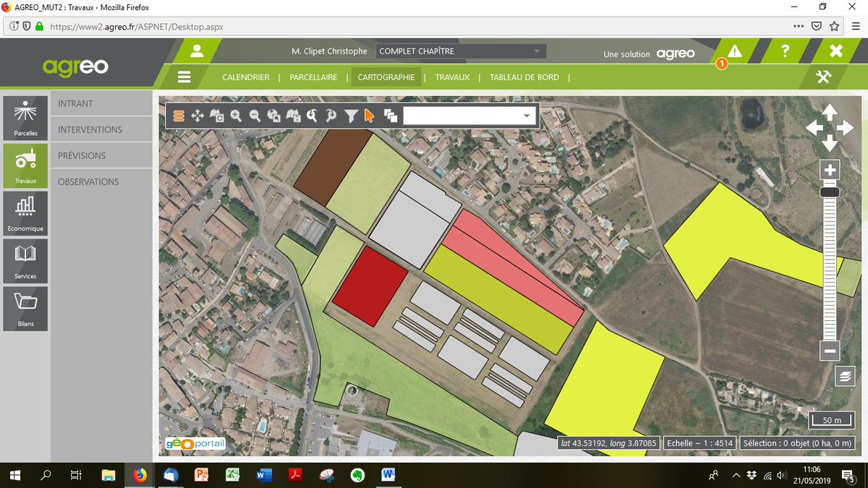868x488 pixels.
Task: Open PowerPoint from the Windows taskbar
Action: click(x=202, y=475)
